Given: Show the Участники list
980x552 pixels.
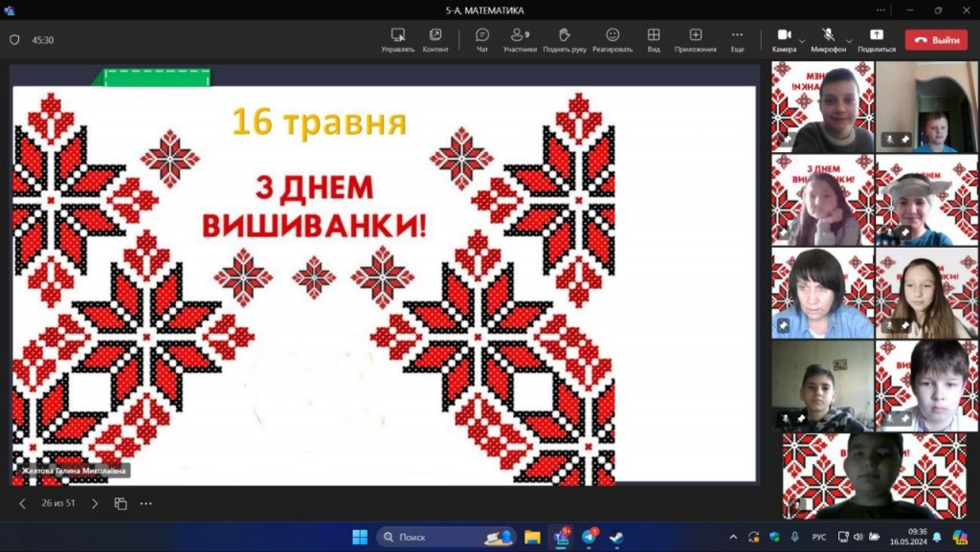Looking at the screenshot, I should 520,39.
